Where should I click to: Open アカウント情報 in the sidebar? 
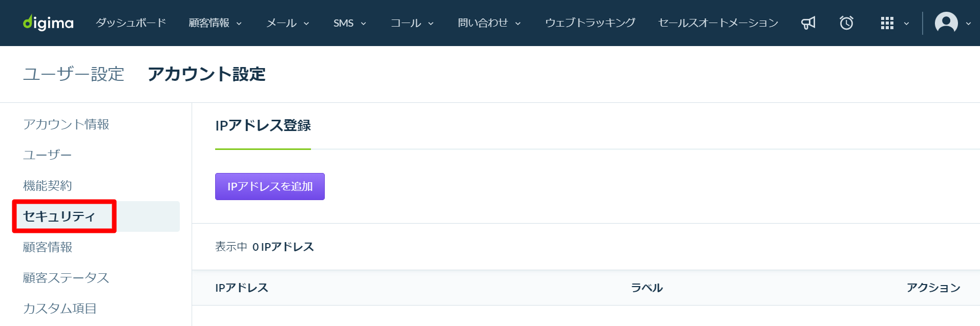point(66,124)
